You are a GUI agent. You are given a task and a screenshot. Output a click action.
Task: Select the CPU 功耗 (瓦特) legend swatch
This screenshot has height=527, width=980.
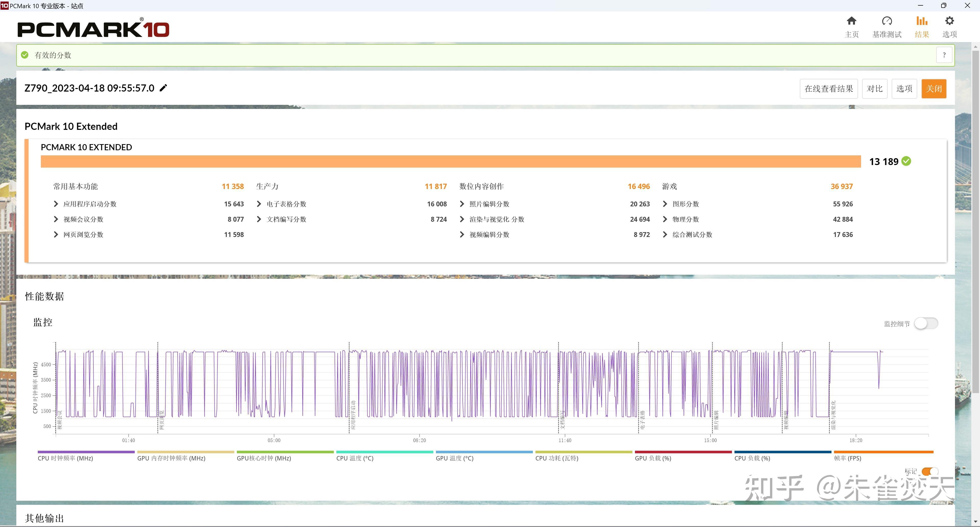pos(584,452)
